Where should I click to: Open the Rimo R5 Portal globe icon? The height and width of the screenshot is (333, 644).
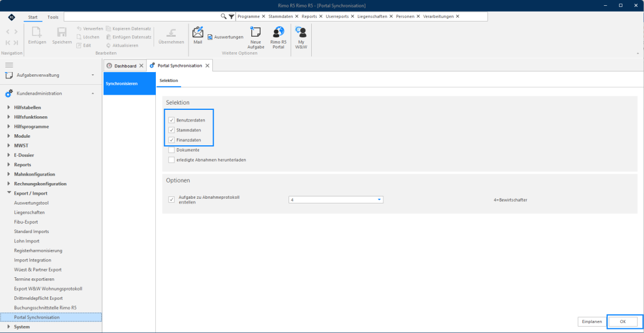[x=278, y=32]
